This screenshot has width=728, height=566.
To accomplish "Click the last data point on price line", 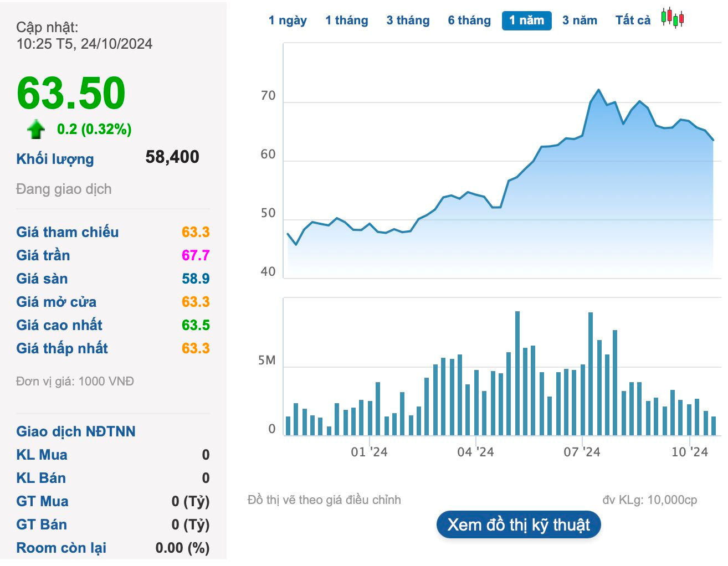I will pos(713,140).
